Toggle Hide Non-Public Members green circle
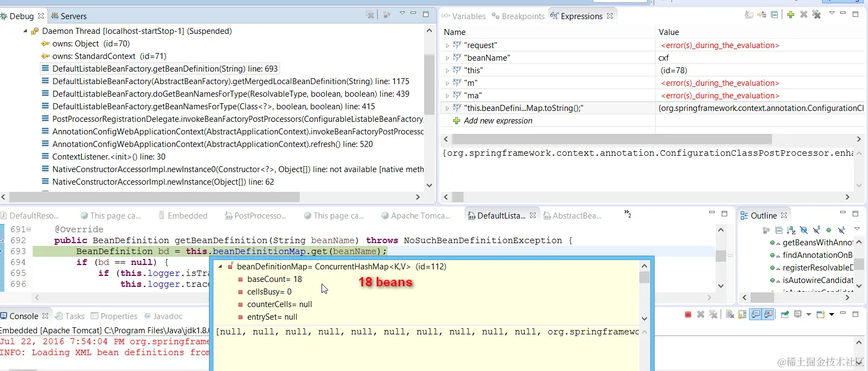The image size is (868, 371). 829,230
